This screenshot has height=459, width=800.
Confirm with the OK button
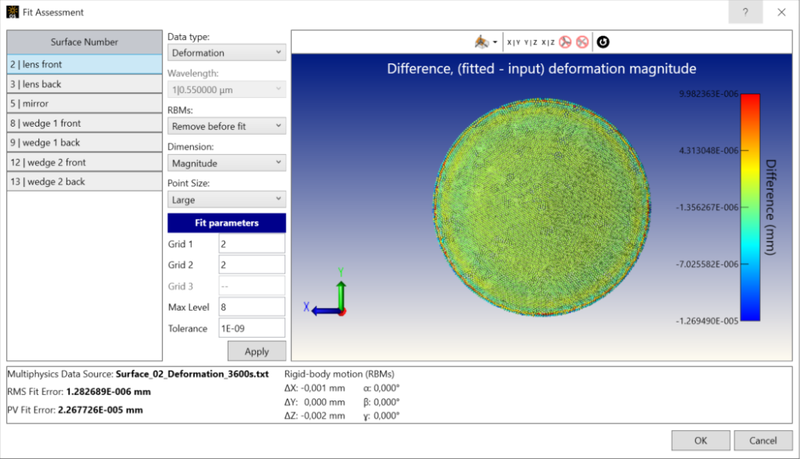point(700,440)
